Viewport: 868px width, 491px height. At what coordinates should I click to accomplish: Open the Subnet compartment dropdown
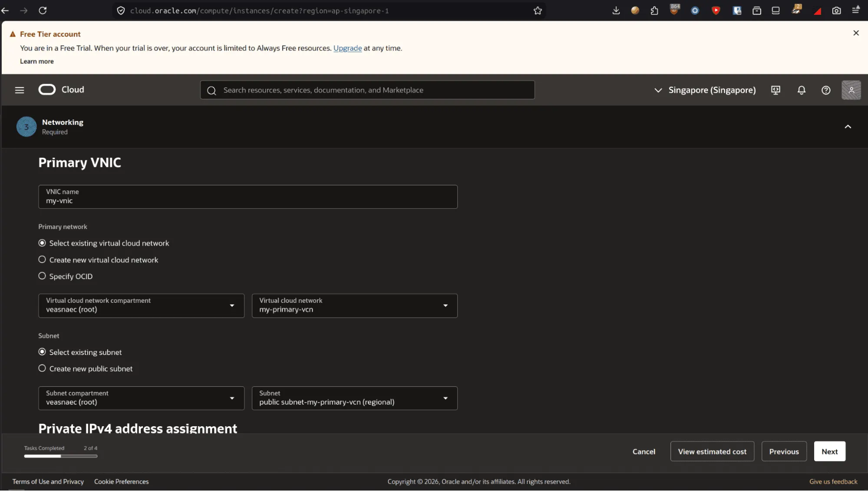pos(141,398)
